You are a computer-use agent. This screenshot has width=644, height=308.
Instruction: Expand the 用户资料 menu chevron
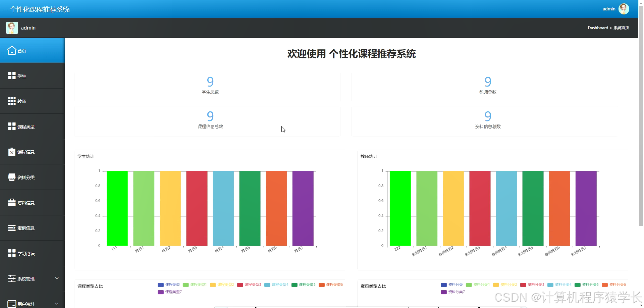(57, 304)
